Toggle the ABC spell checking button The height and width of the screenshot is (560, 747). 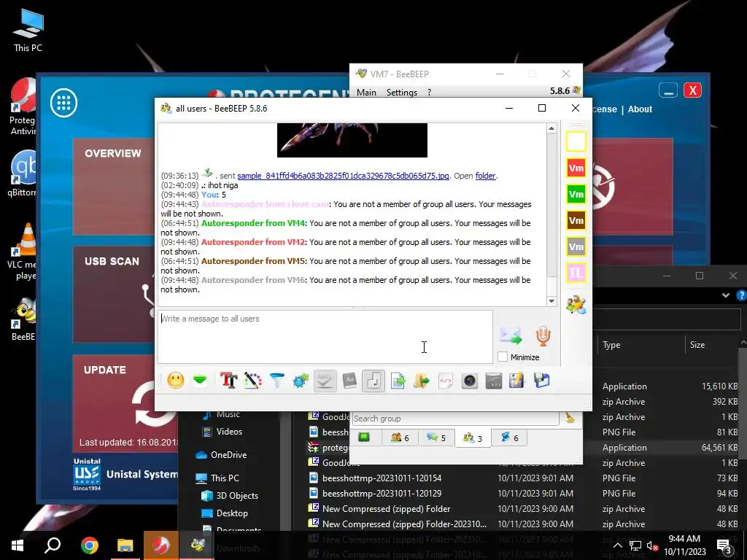pyautogui.click(x=325, y=381)
